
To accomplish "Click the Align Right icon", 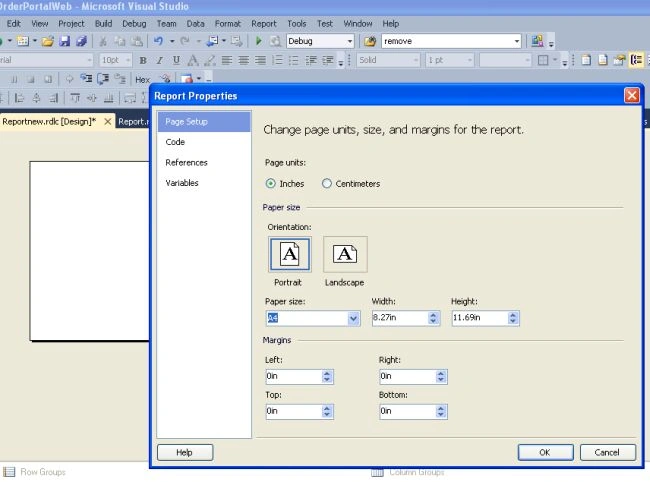I will point(260,61).
